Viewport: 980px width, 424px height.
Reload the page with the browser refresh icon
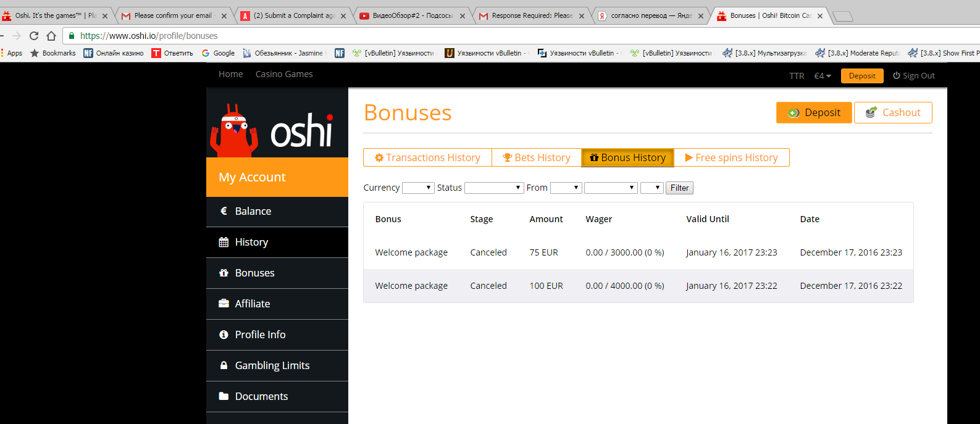coord(34,36)
